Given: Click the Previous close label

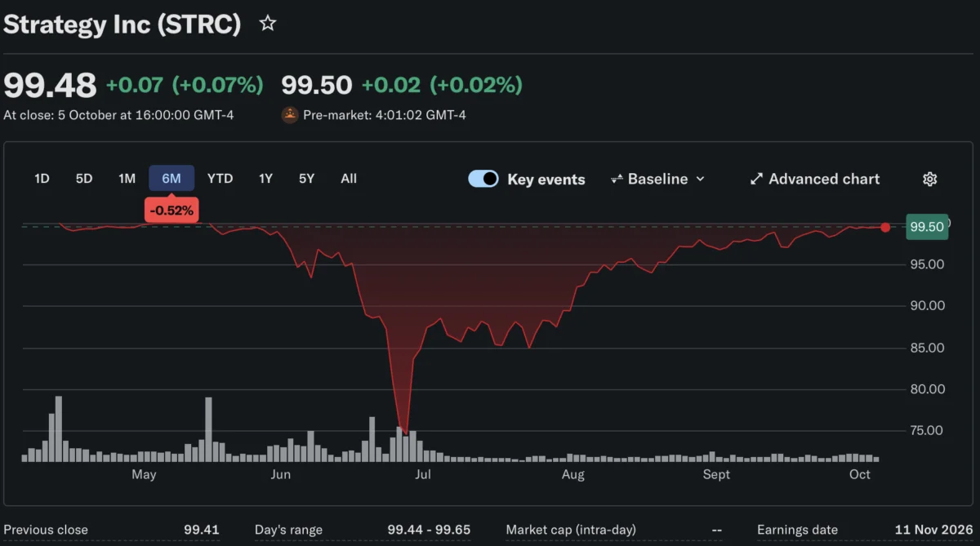Looking at the screenshot, I should point(46,530).
